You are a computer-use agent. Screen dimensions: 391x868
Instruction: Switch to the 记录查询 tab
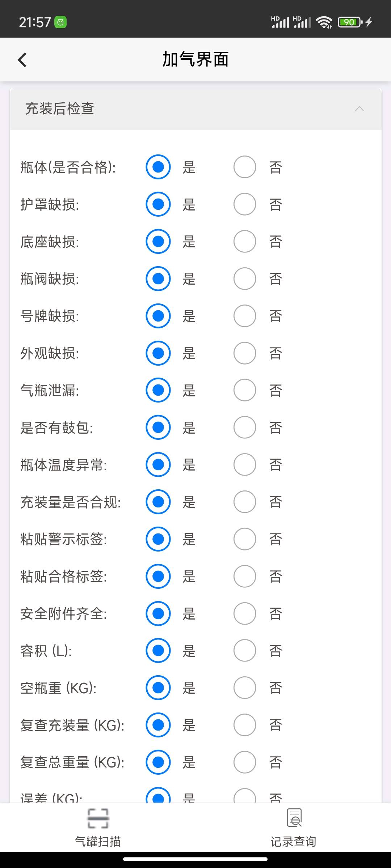coord(293,841)
